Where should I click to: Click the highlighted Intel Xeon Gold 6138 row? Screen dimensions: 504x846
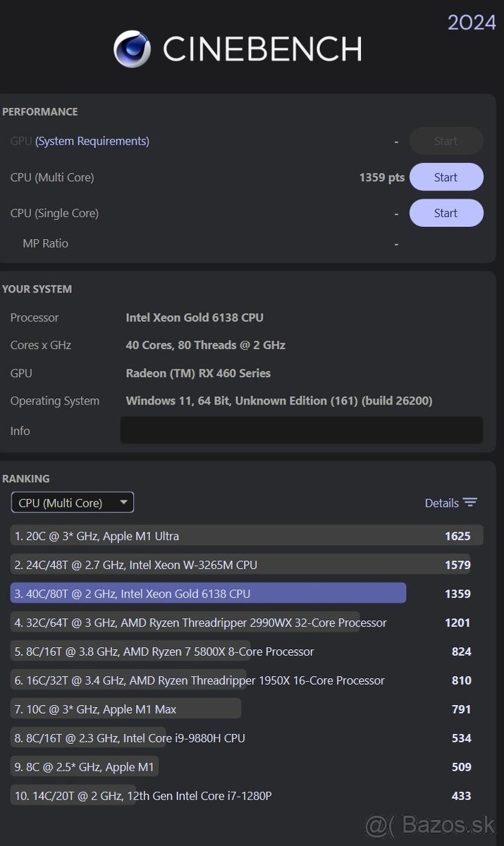point(211,593)
